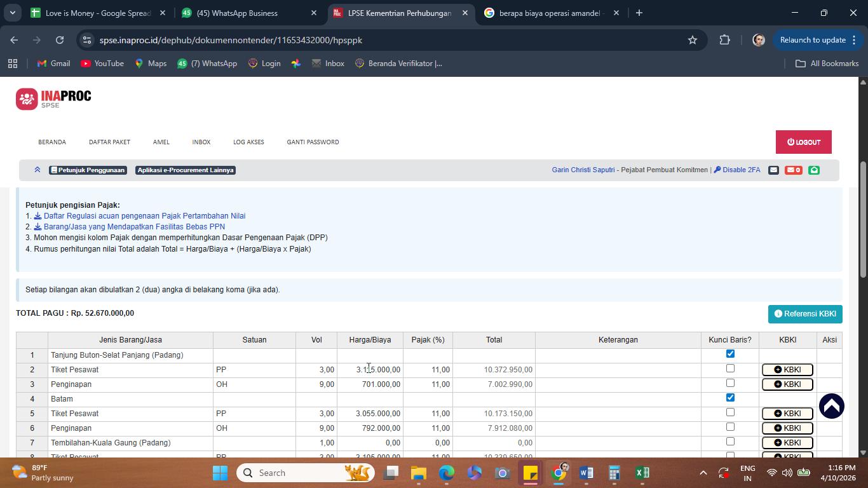Open Calculator from taskbar

click(614, 473)
